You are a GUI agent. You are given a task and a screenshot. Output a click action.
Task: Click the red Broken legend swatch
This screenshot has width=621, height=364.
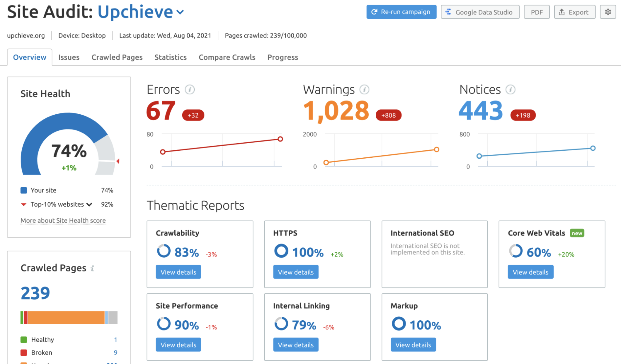[x=24, y=353]
